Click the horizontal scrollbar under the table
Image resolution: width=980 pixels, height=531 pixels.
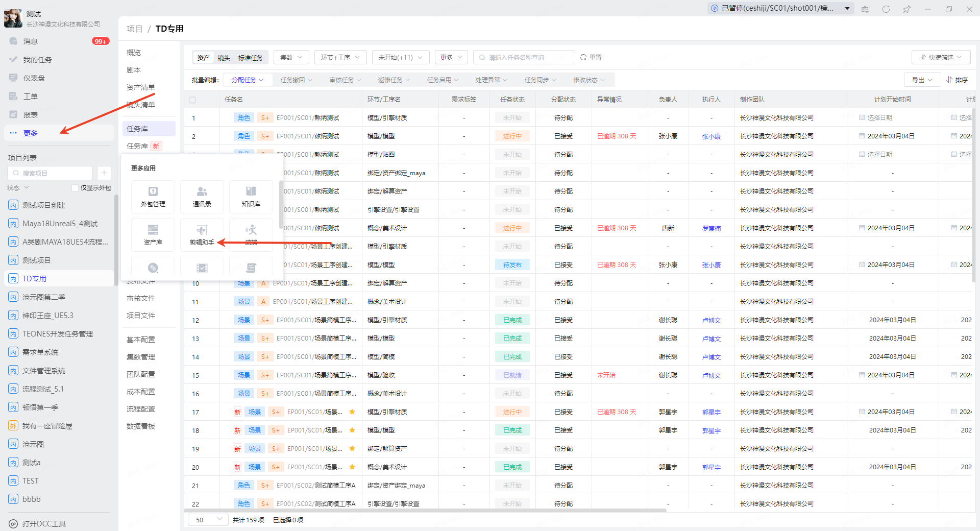click(x=425, y=510)
